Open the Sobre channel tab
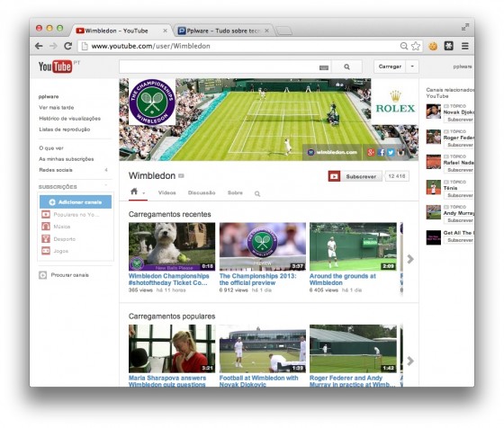 (x=235, y=192)
